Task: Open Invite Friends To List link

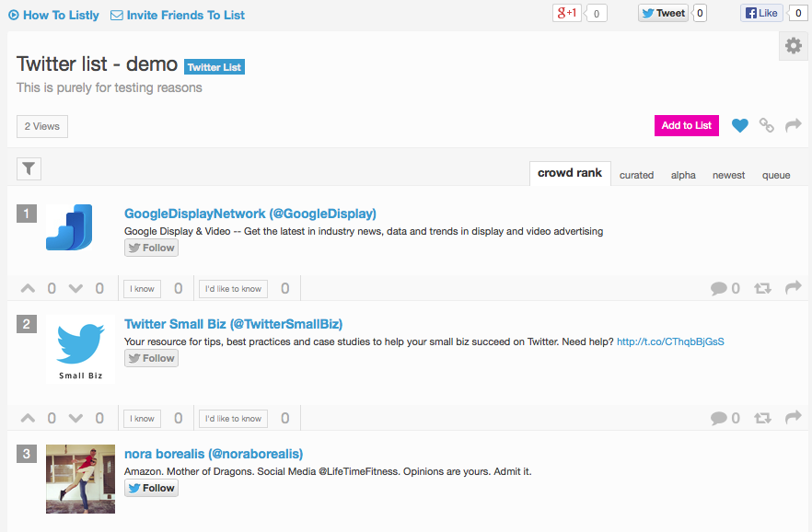Action: 178,15
